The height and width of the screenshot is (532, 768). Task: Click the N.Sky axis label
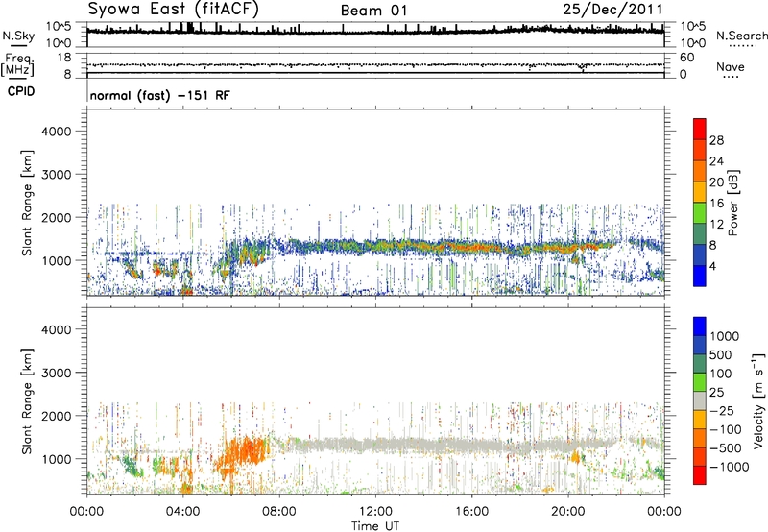pyautogui.click(x=18, y=36)
